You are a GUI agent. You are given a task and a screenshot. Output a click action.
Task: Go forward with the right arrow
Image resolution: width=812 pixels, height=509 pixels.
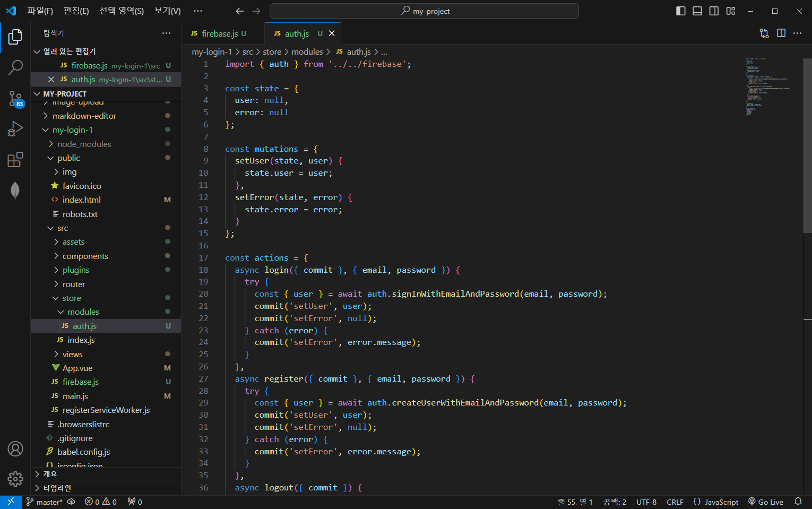pyautogui.click(x=256, y=11)
